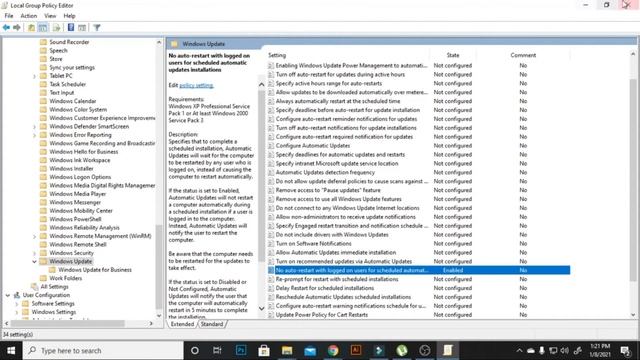Select the Sound Recorder folder
640x360 pixels.
pos(69,42)
